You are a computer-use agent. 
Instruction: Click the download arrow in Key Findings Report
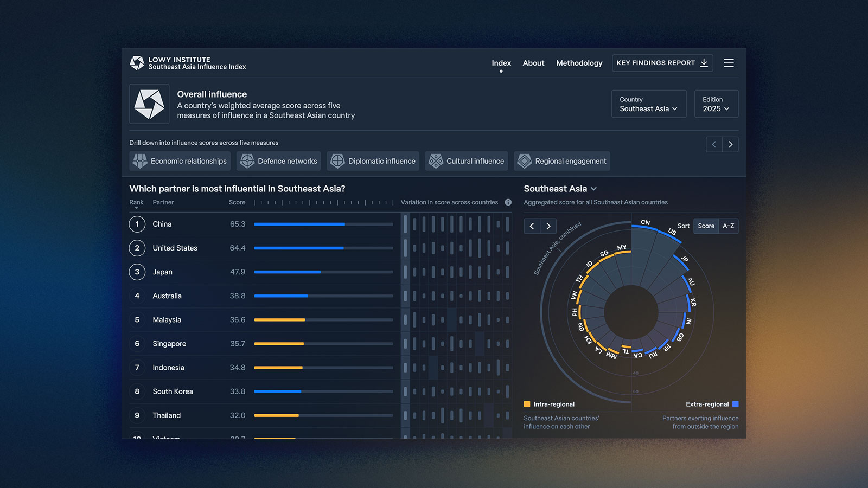(704, 63)
